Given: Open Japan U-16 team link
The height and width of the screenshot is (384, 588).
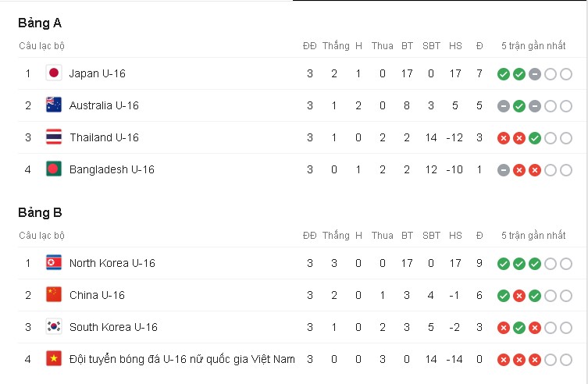Looking at the screenshot, I should coord(97,73).
